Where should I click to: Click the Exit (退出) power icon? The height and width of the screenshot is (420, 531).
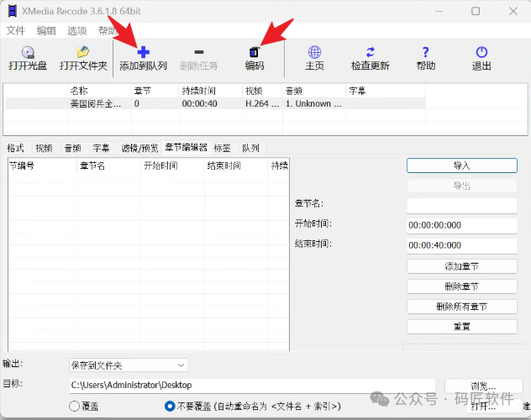click(481, 52)
